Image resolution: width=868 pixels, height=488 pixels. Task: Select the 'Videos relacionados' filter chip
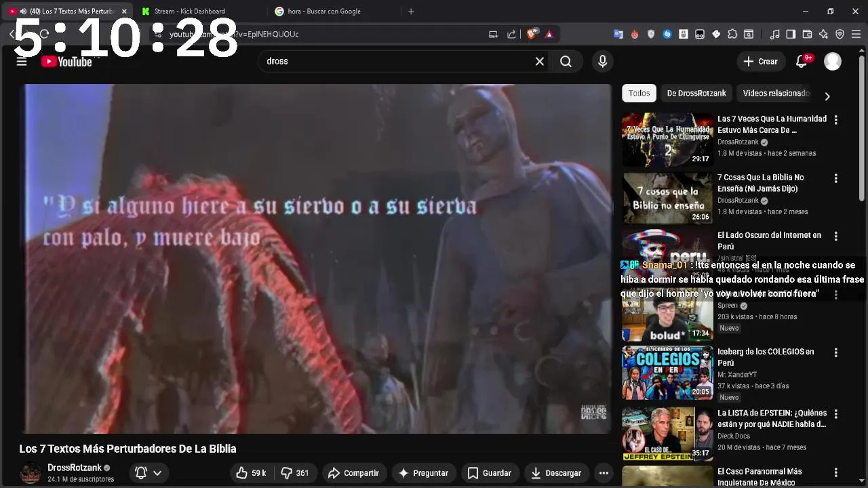click(x=776, y=94)
